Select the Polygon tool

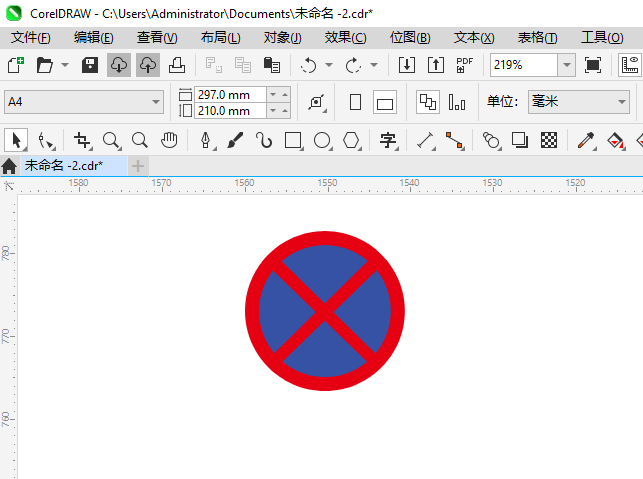pos(352,140)
